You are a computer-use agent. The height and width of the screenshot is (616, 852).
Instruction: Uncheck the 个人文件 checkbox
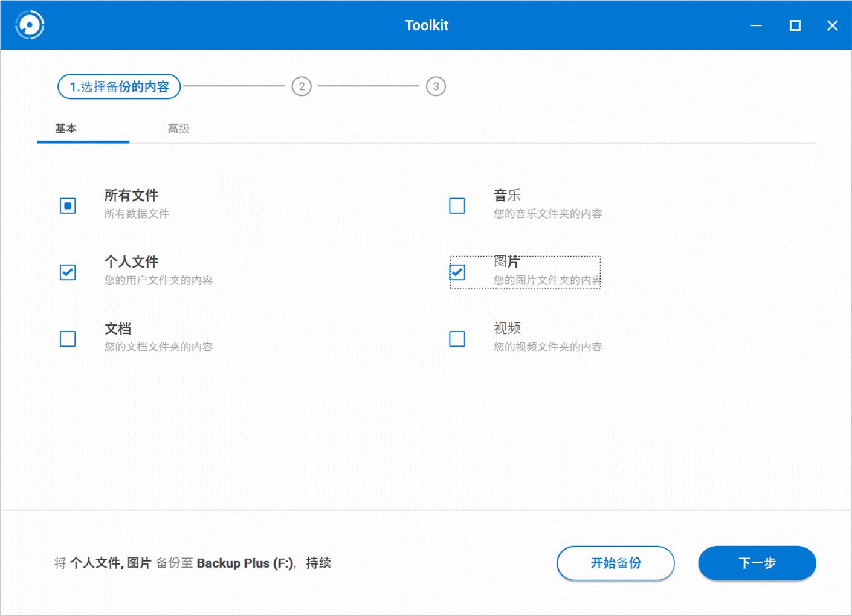pyautogui.click(x=68, y=272)
